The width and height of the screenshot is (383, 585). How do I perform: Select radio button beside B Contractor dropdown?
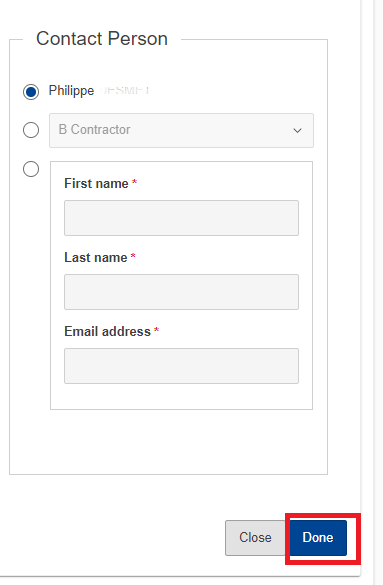pos(31,130)
